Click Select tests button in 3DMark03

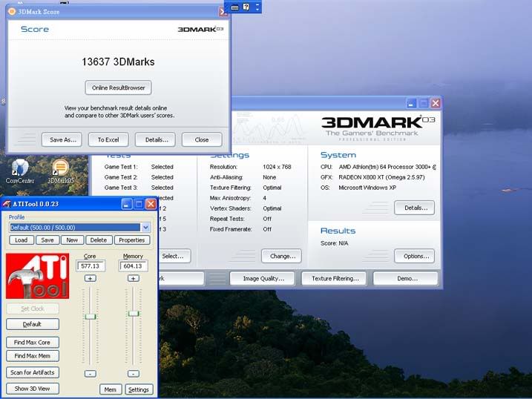[174, 257]
